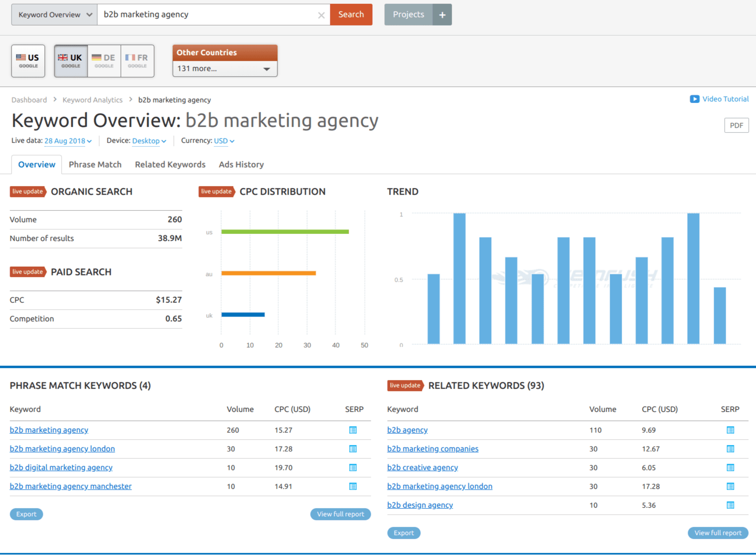
Task: Expand Other Countries 131 more dropdown
Action: tap(225, 68)
